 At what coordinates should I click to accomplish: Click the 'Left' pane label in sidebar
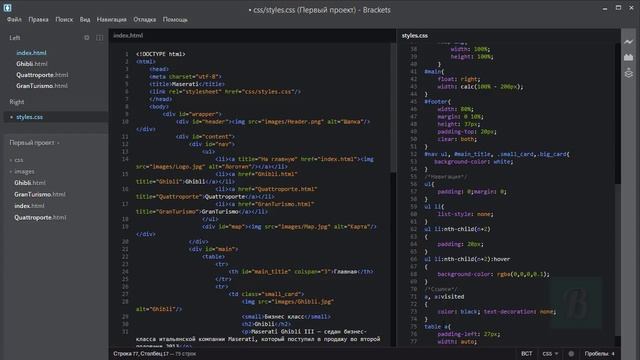coord(15,38)
